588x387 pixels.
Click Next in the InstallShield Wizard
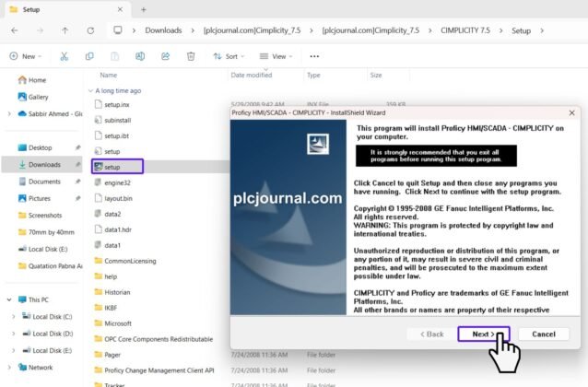[482, 334]
